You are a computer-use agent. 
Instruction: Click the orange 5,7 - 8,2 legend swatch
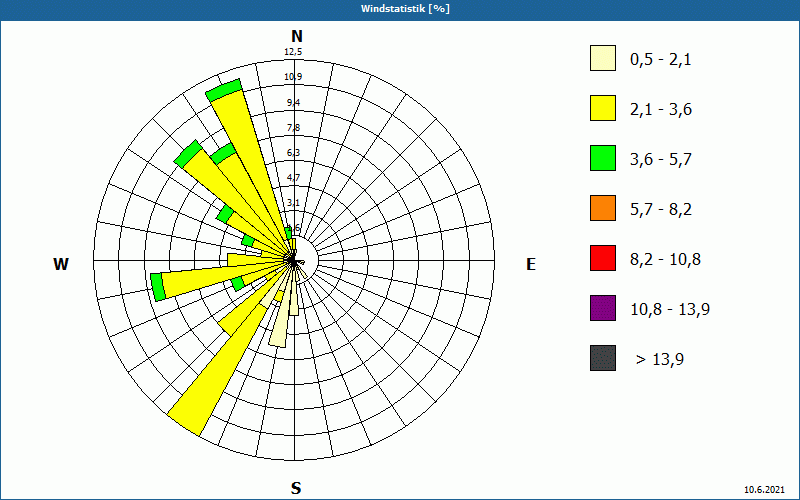point(603,208)
